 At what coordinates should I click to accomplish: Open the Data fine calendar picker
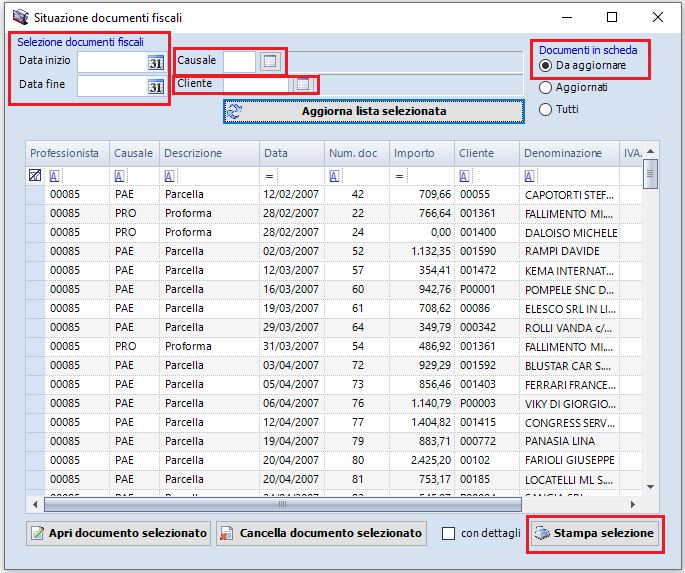tap(155, 86)
